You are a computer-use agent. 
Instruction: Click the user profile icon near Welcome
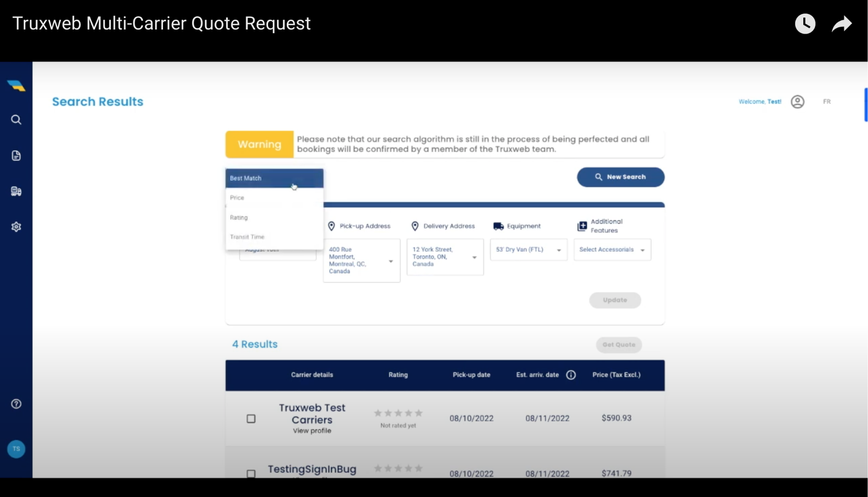[x=798, y=101]
